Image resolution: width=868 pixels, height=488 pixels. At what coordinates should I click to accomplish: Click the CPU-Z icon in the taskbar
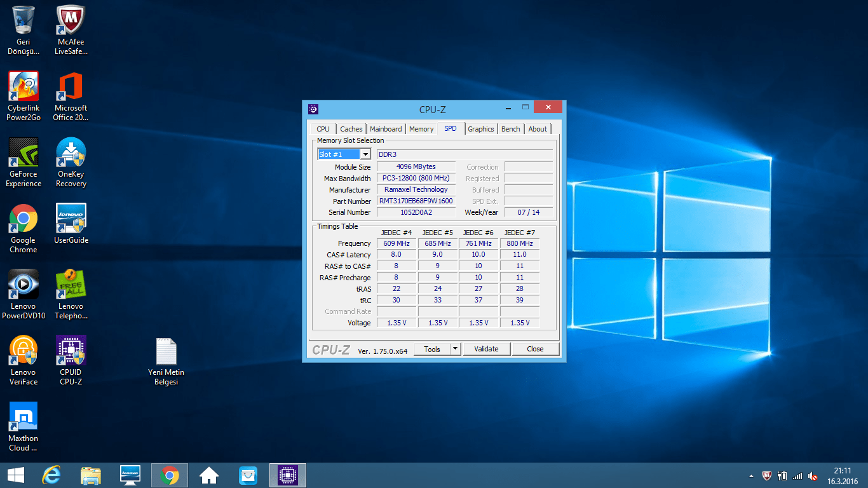[288, 475]
